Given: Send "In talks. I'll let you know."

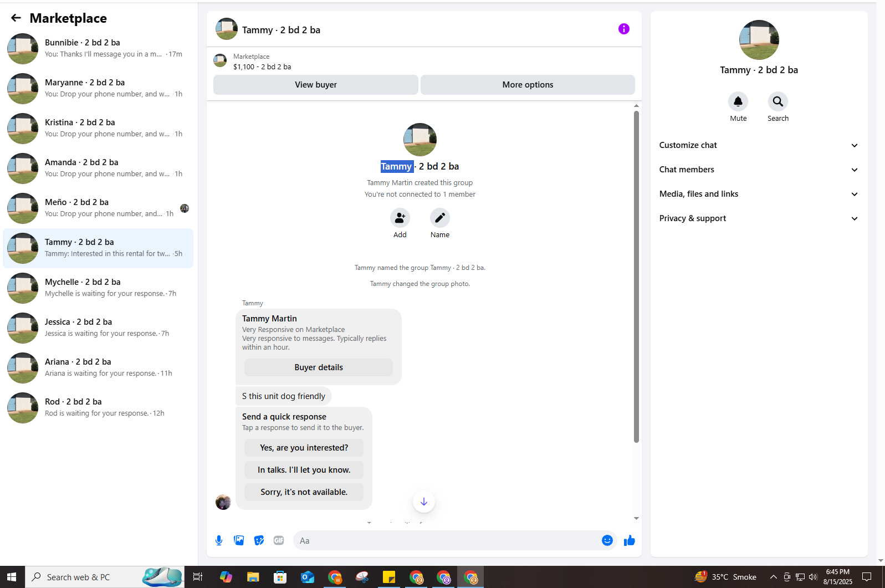Looking at the screenshot, I should coord(304,470).
